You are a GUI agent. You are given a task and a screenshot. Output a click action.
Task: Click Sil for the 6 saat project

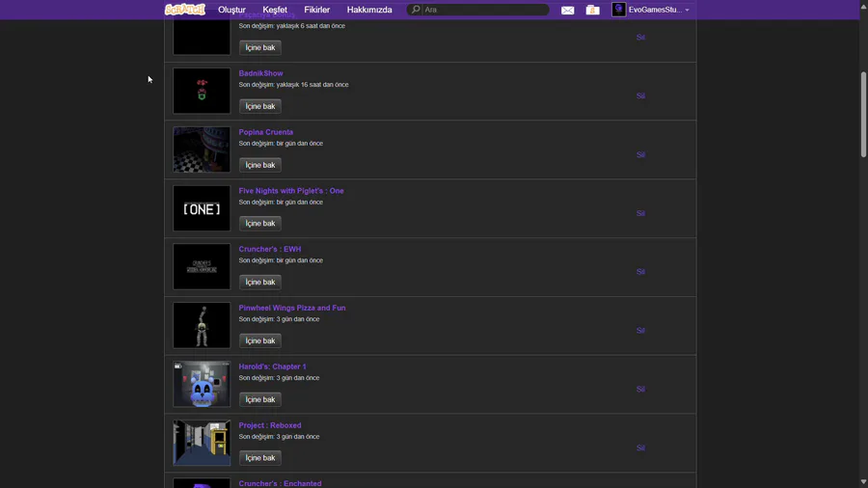[x=640, y=37]
